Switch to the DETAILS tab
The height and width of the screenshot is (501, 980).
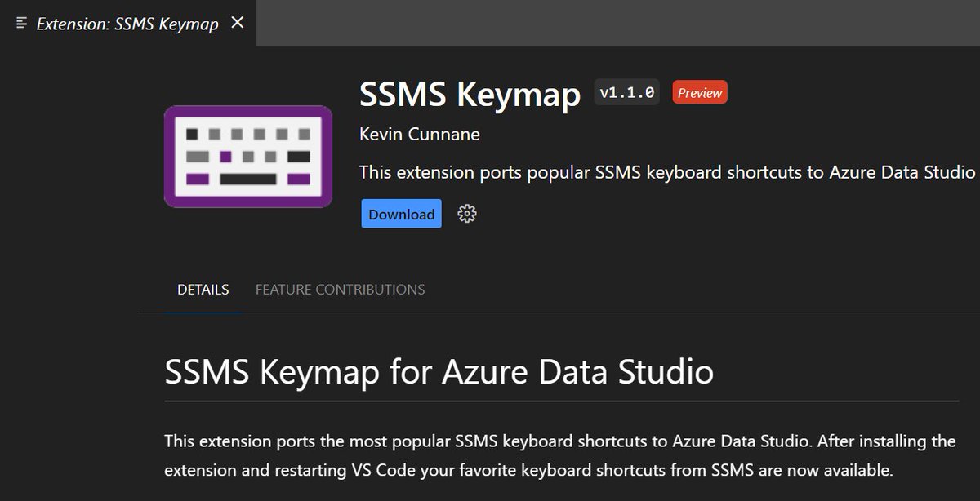coord(203,290)
